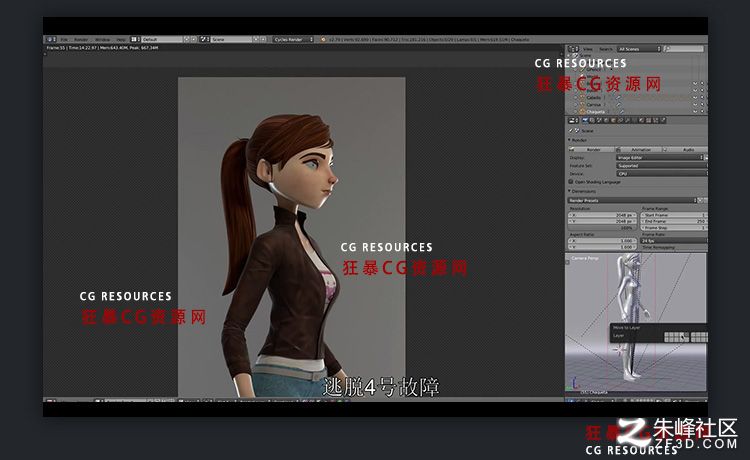Select the Physics properties tab icon
This screenshot has width=750, height=460.
pyautogui.click(x=663, y=120)
